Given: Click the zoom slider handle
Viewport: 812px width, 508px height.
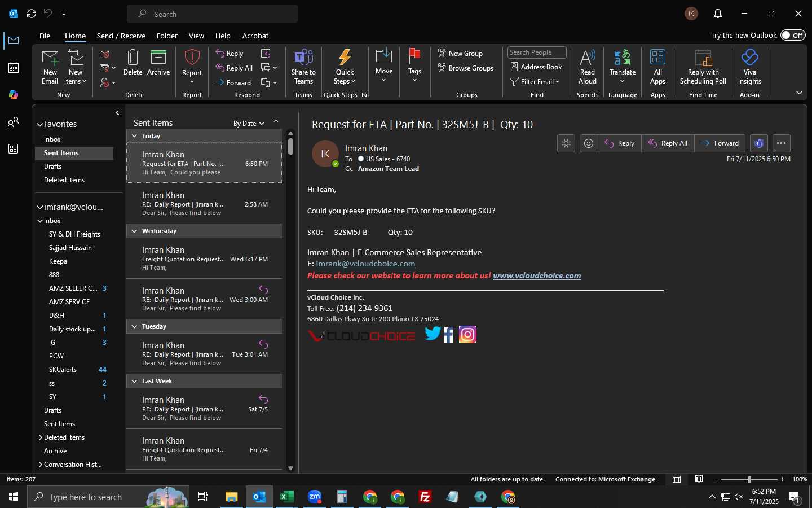Looking at the screenshot, I should pyautogui.click(x=749, y=479).
